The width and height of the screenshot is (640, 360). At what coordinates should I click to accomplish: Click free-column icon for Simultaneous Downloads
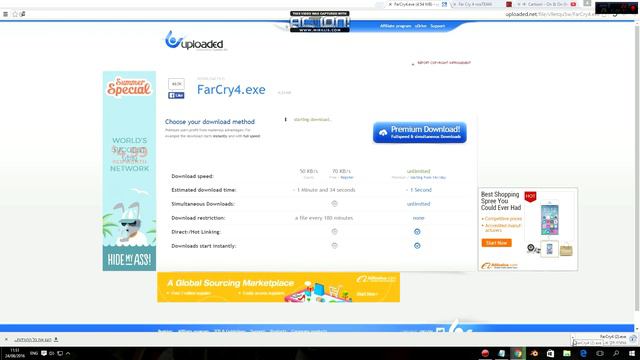click(x=334, y=204)
